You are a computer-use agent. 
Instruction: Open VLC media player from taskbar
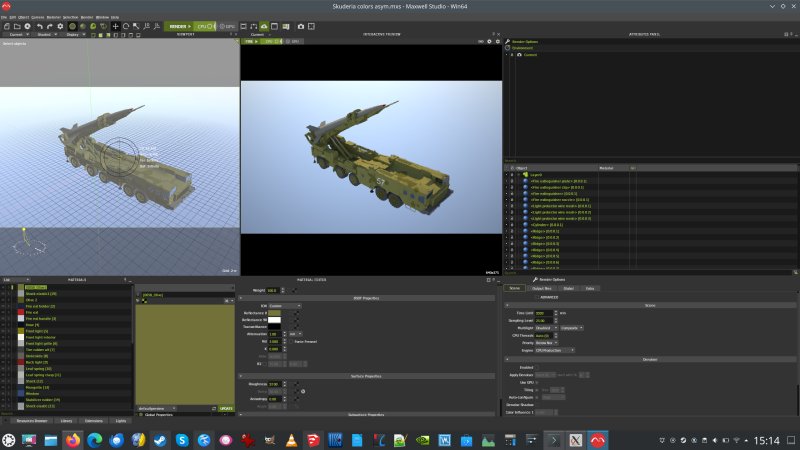(x=291, y=440)
